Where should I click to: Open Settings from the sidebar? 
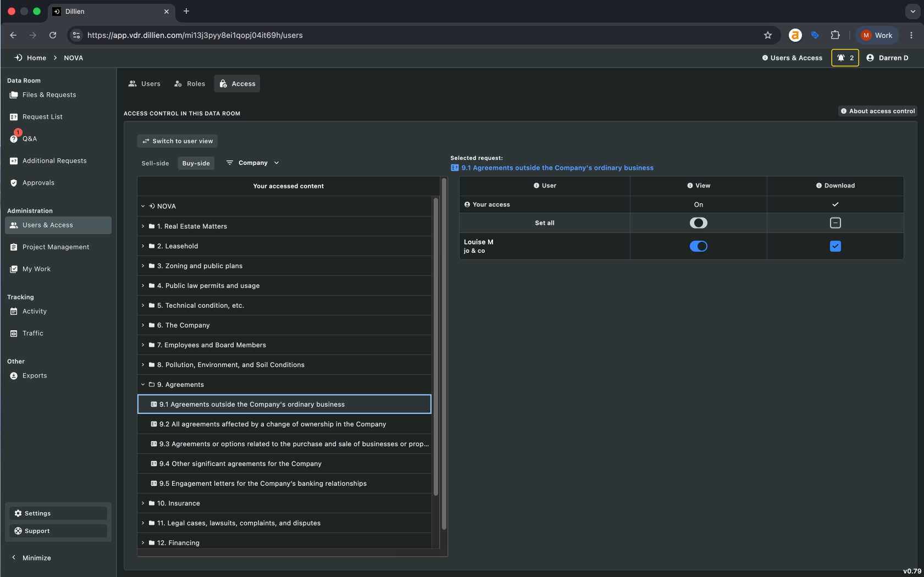(x=58, y=513)
